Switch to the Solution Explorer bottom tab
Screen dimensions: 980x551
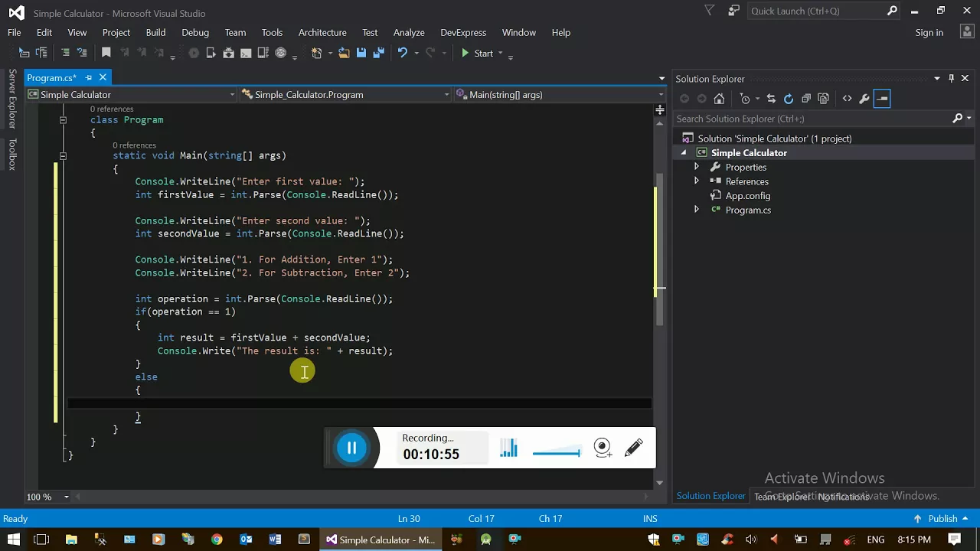[x=710, y=496]
